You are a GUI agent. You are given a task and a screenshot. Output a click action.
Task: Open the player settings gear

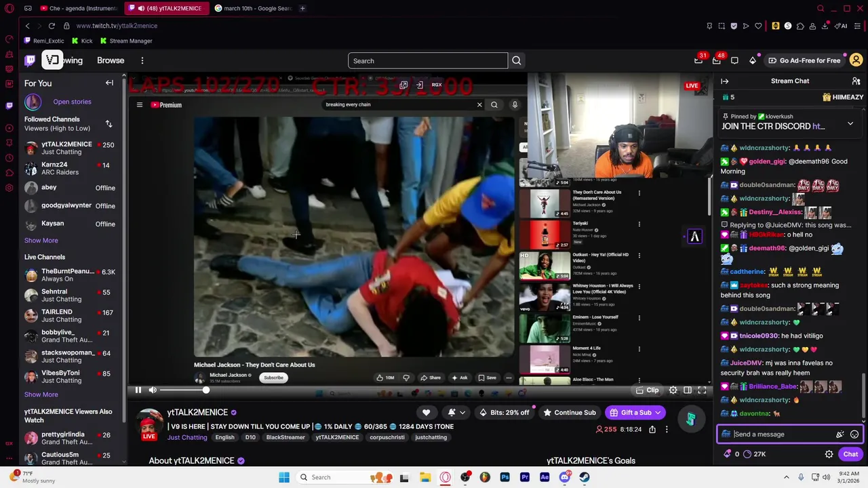point(673,390)
